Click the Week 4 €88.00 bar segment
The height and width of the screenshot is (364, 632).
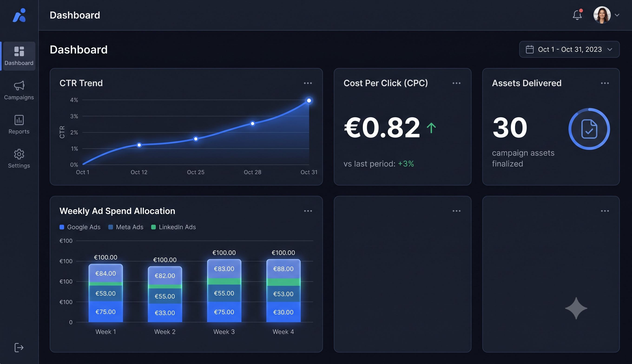[283, 269]
